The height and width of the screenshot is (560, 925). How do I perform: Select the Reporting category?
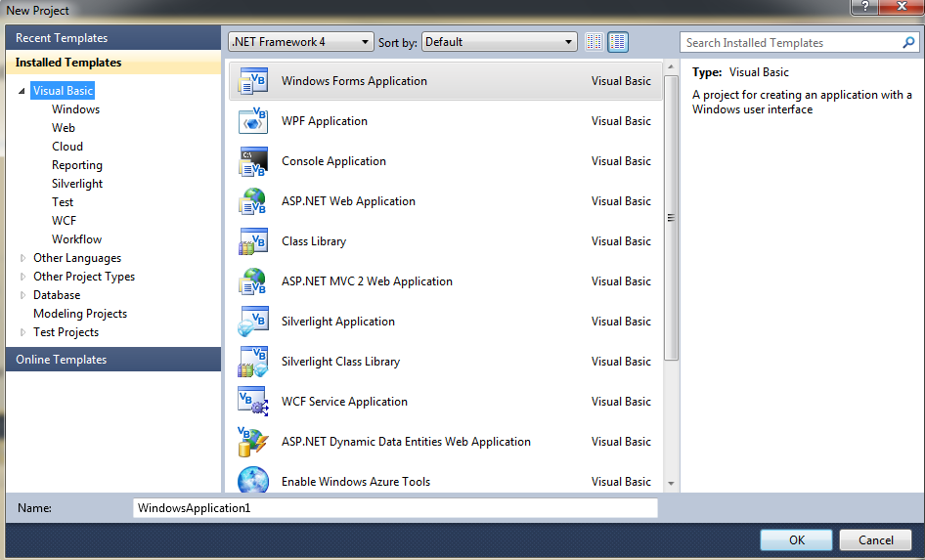76,165
